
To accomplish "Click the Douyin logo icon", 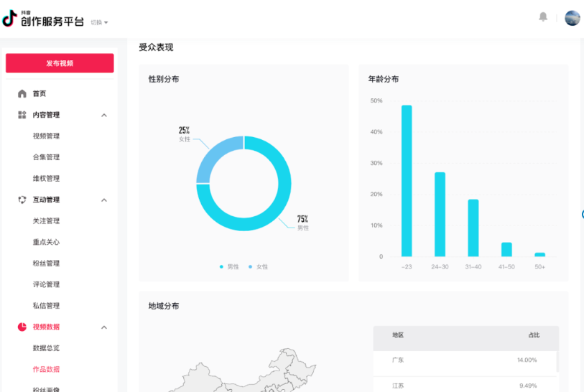I will pos(9,18).
